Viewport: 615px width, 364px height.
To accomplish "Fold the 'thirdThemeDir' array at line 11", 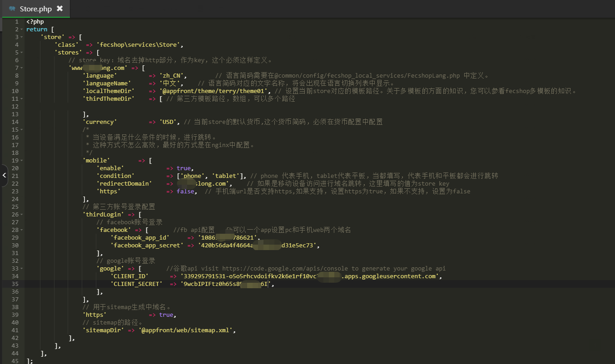I will pos(22,99).
